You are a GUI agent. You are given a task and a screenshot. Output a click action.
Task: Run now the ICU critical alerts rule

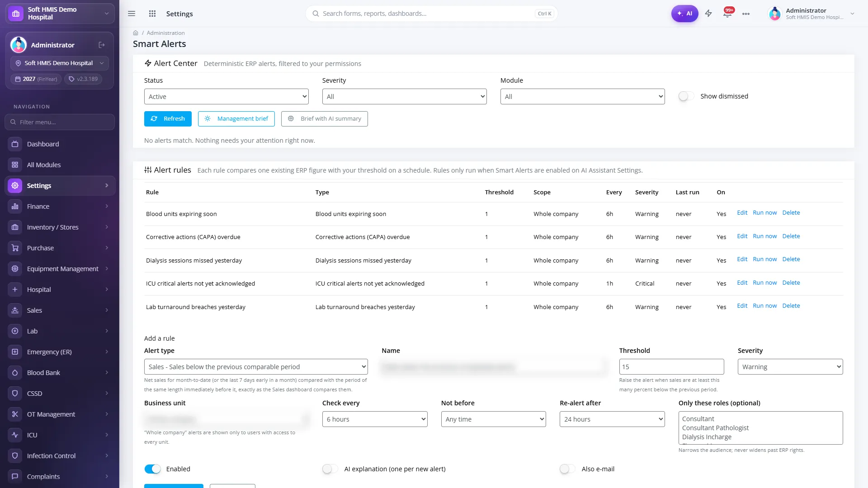pyautogui.click(x=764, y=283)
